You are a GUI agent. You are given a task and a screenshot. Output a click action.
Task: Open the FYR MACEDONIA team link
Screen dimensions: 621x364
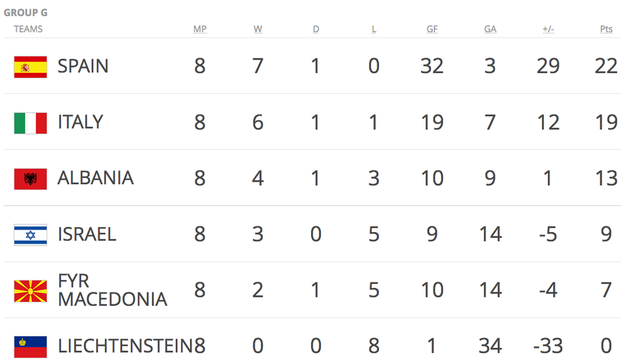coord(113,290)
